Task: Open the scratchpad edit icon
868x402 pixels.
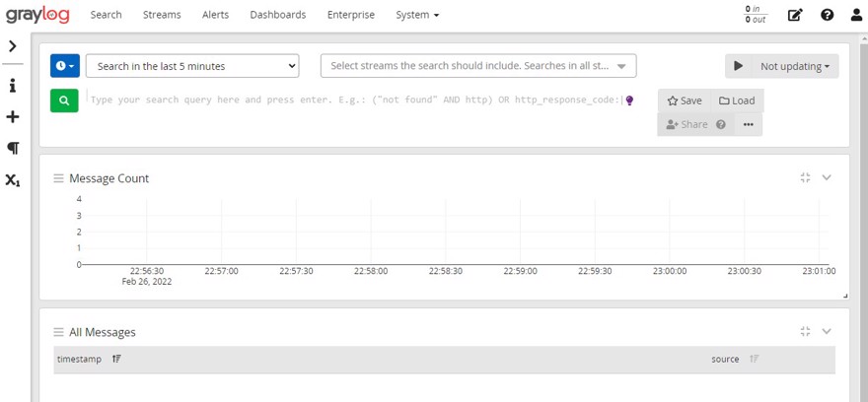Action: click(x=795, y=15)
